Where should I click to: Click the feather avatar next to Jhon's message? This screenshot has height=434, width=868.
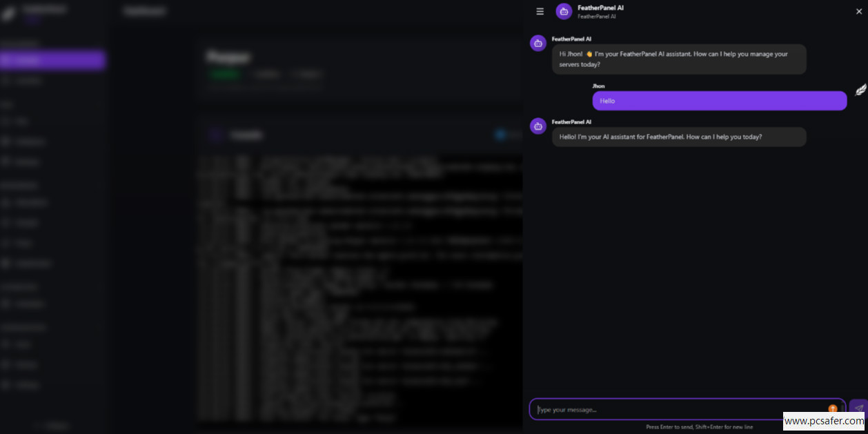pos(860,90)
